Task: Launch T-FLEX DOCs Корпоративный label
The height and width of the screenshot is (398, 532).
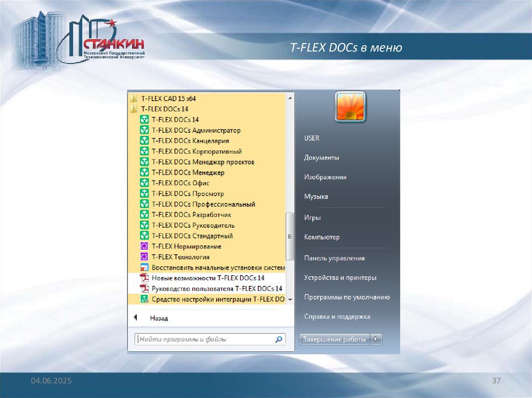Action: pos(196,151)
